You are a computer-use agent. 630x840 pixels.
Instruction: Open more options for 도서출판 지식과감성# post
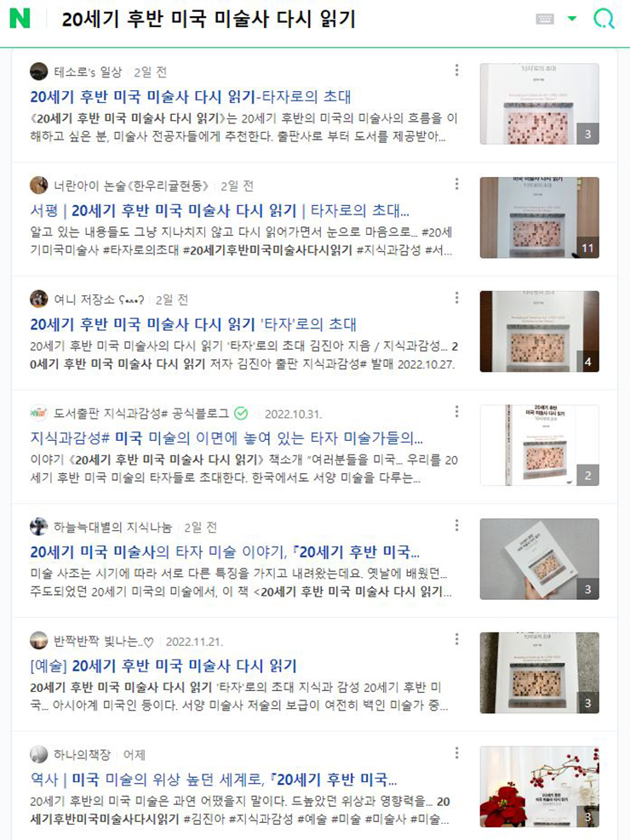click(x=456, y=411)
